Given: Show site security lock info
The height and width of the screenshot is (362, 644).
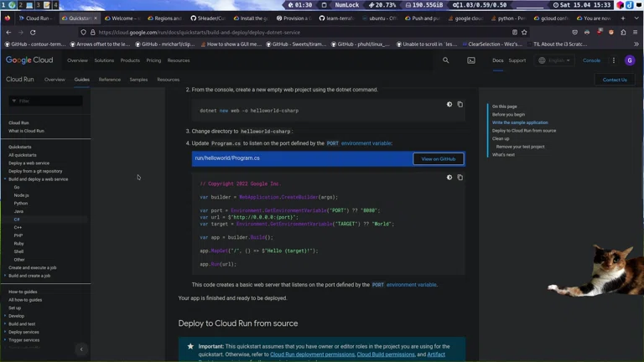Looking at the screenshot, I should (x=93, y=32).
